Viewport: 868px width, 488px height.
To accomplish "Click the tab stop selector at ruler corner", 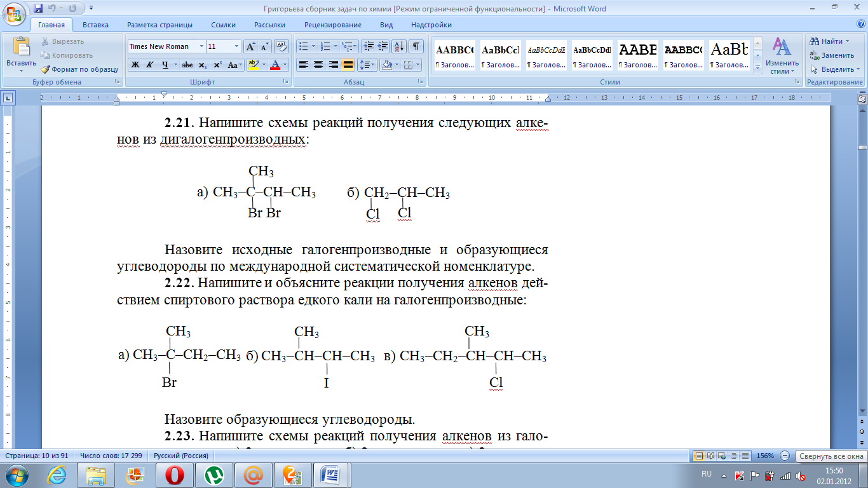I will 8,98.
